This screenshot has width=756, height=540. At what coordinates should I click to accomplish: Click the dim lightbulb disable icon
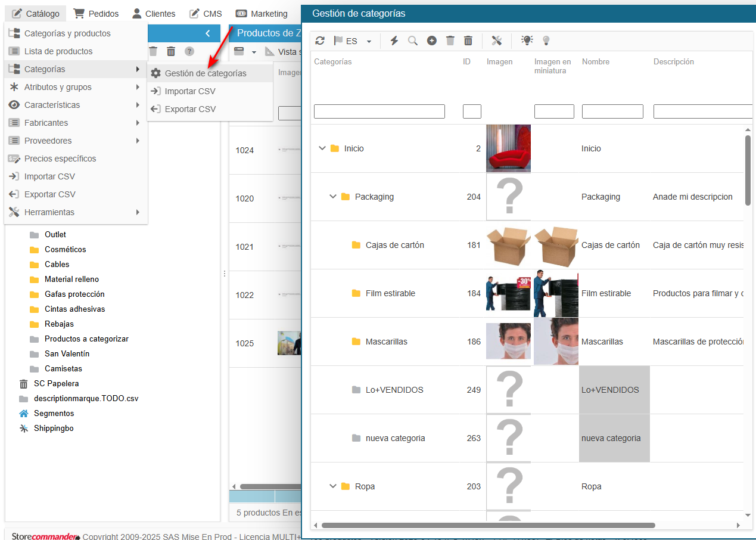(x=546, y=41)
